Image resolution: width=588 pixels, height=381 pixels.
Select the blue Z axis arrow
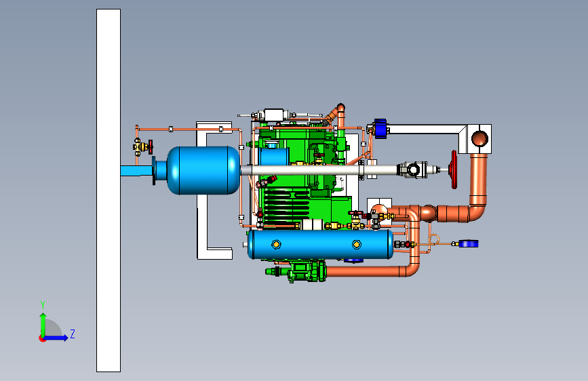tap(56, 338)
